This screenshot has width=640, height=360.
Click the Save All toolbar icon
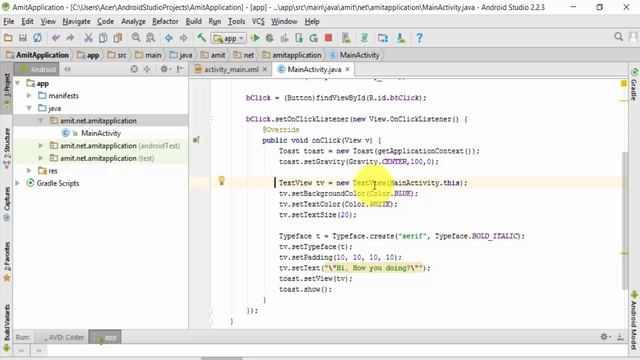point(22,38)
